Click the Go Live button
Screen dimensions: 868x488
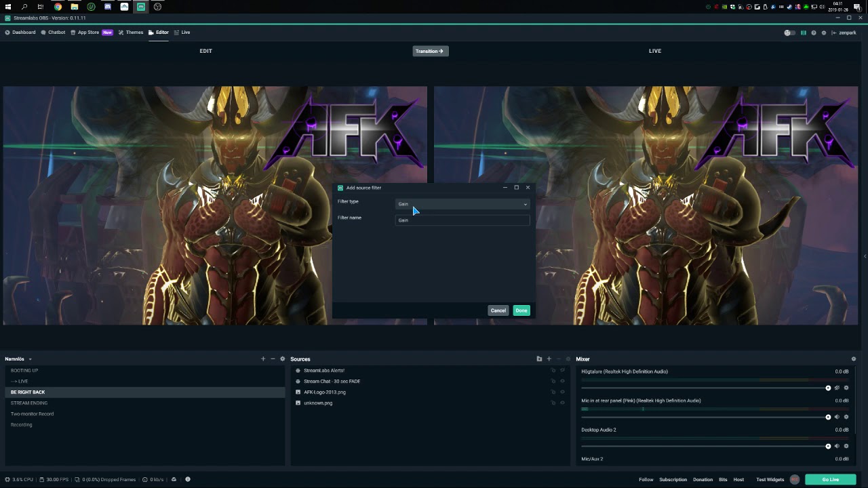[831, 479]
